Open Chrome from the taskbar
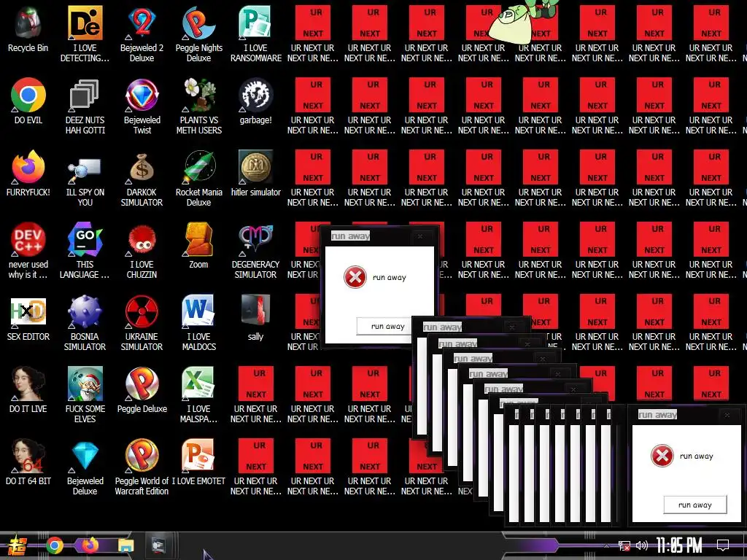Viewport: 747px width, 560px height. point(54,545)
